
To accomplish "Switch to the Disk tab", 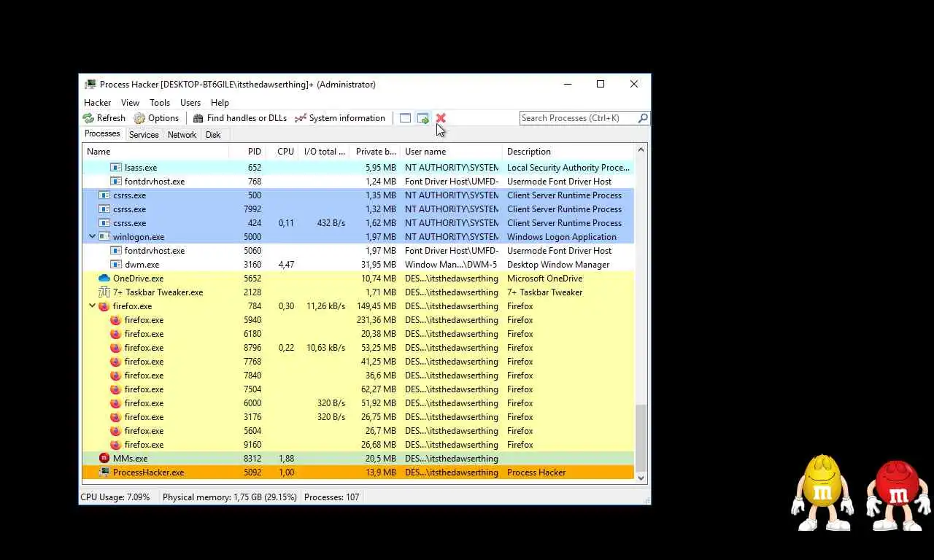I will click(213, 135).
